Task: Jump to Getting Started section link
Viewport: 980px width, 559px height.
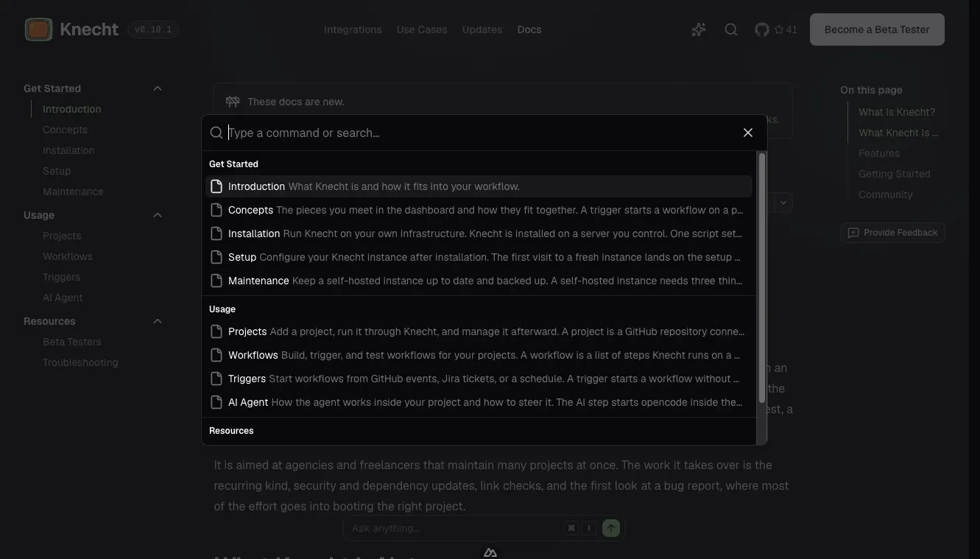Action: coord(895,174)
